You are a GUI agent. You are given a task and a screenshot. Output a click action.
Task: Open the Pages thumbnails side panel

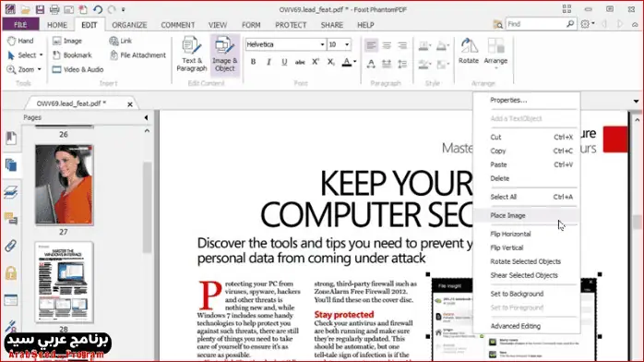[x=11, y=165]
